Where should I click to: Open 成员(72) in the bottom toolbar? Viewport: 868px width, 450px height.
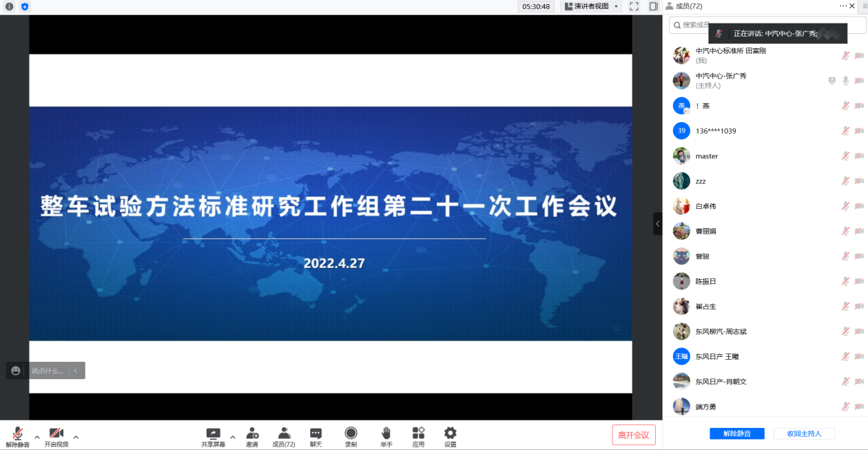284,434
